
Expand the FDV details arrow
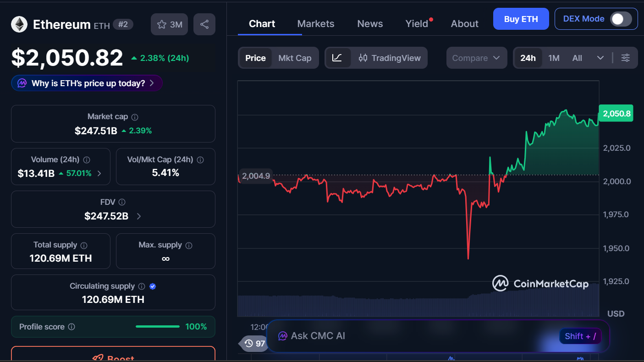(x=138, y=216)
